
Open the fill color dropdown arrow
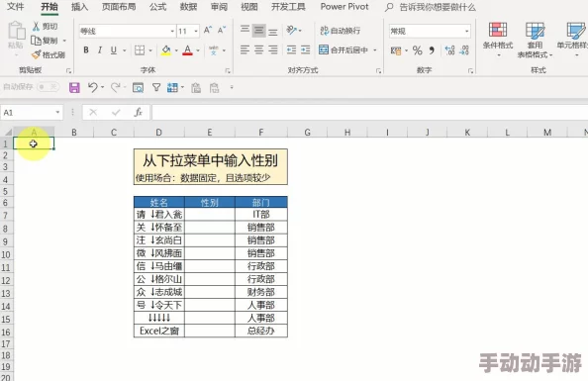coord(176,50)
